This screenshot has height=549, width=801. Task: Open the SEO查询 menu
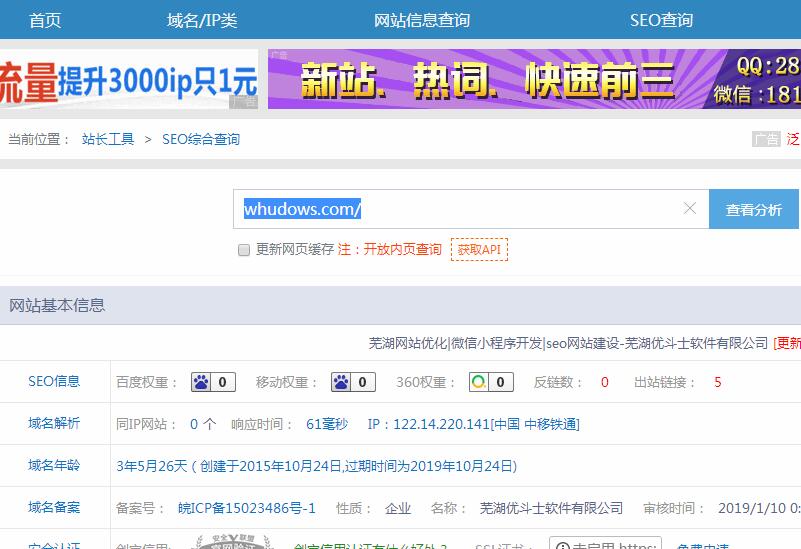[x=660, y=20]
